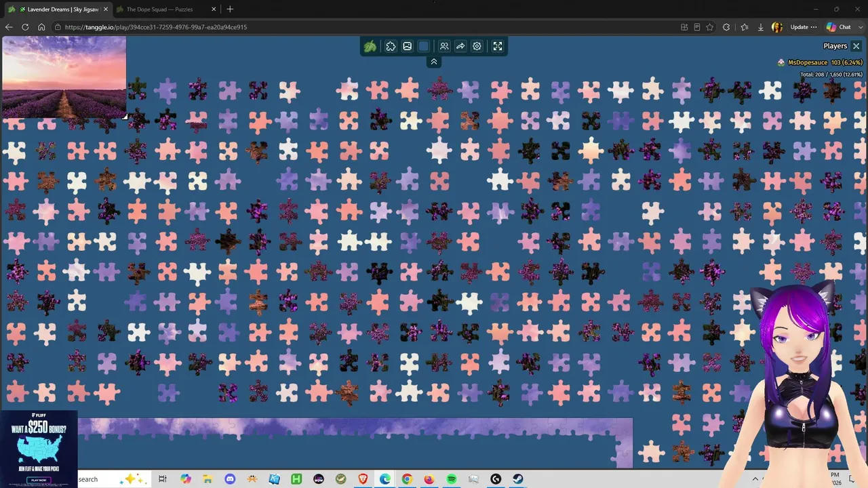Viewport: 868px width, 488px height.
Task: Open the browser downloads panel
Action: click(x=761, y=27)
